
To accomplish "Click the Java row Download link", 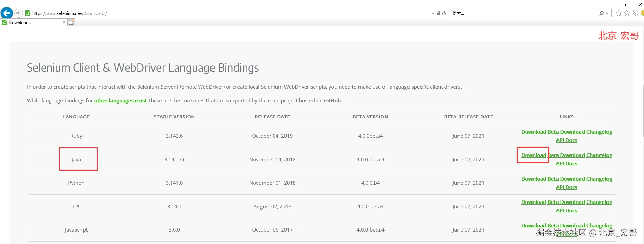I will tap(534, 155).
